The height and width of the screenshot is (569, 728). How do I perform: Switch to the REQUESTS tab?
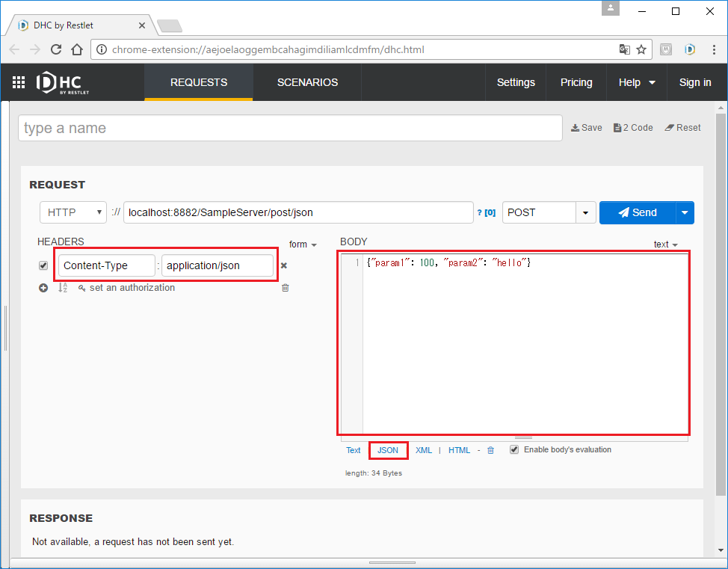[199, 82]
